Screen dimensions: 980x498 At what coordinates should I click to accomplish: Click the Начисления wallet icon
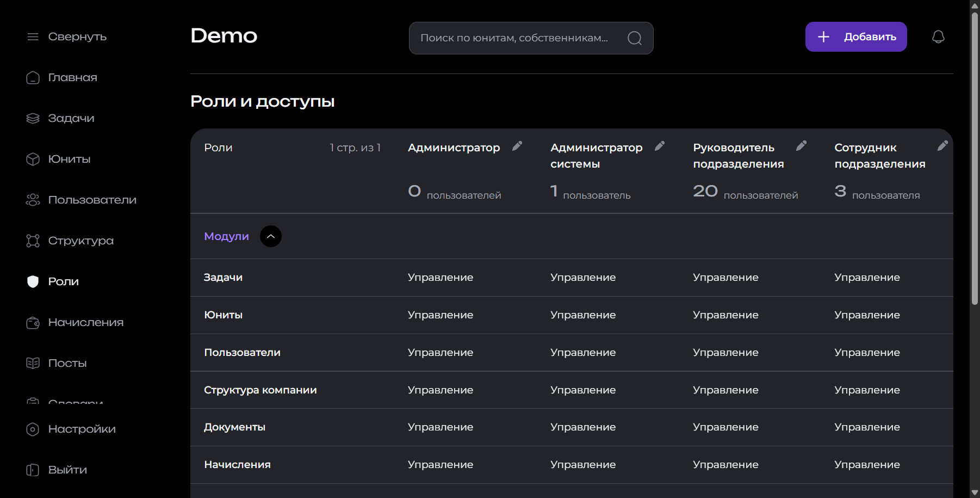33,322
